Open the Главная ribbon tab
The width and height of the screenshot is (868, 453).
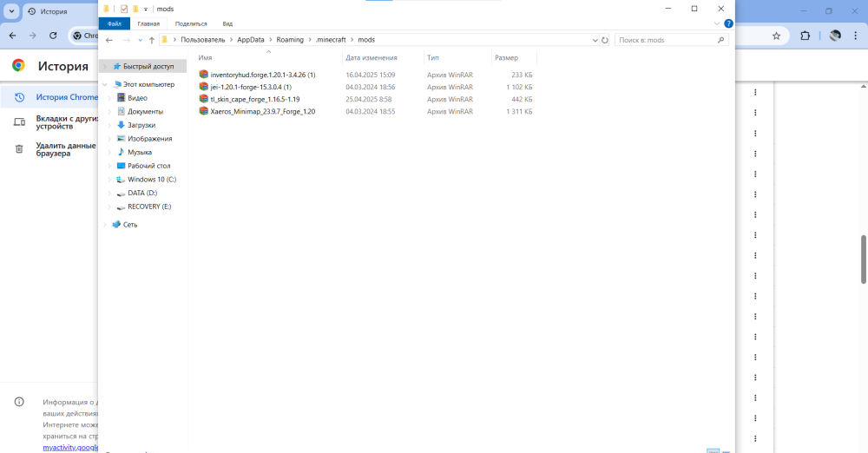(x=148, y=23)
